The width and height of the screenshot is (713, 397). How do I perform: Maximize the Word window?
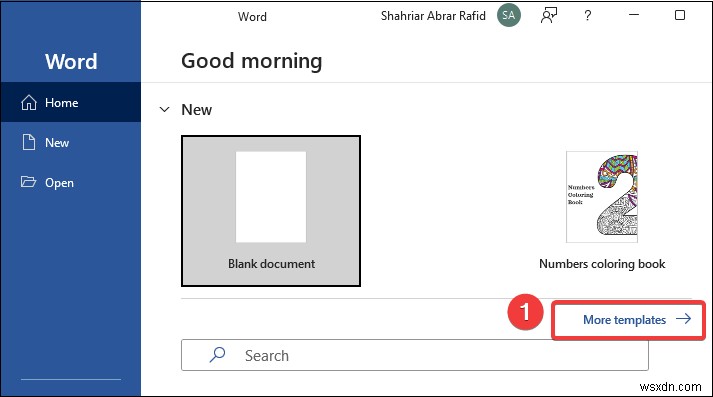[x=680, y=15]
